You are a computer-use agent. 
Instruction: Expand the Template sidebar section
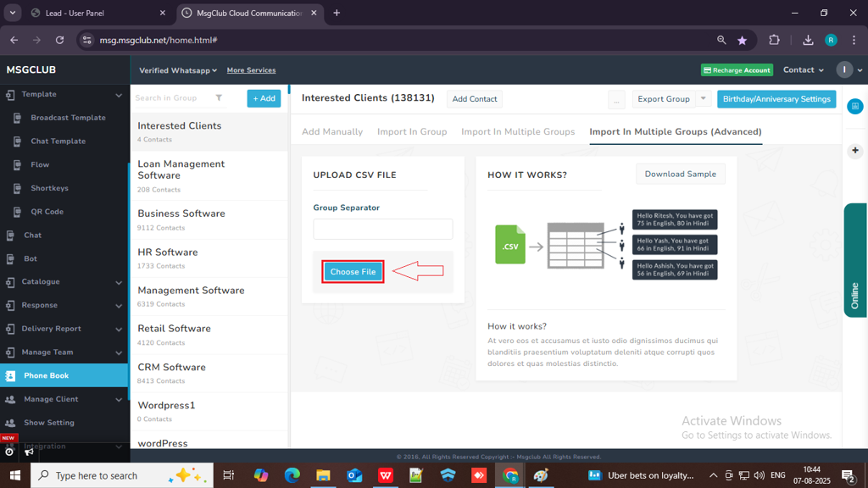[64, 95]
